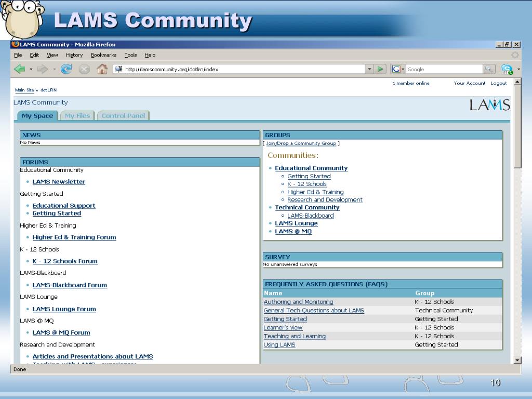Click Join/Drop a Community Group link

pyautogui.click(x=301, y=143)
